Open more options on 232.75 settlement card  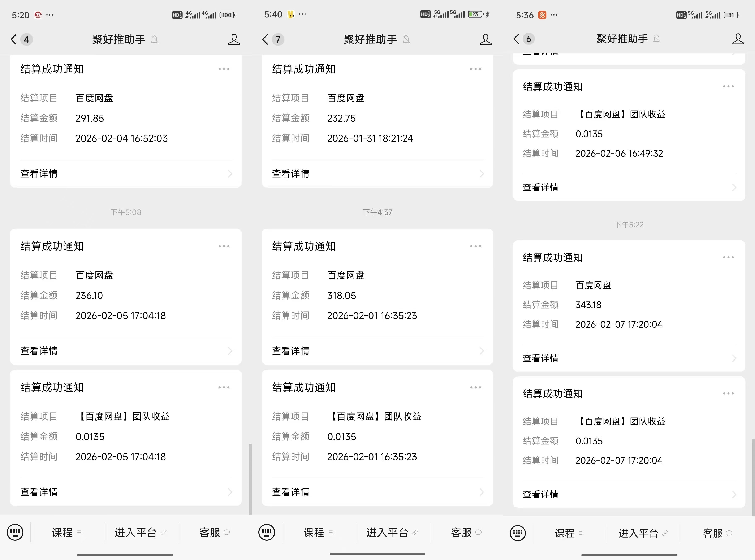(475, 69)
